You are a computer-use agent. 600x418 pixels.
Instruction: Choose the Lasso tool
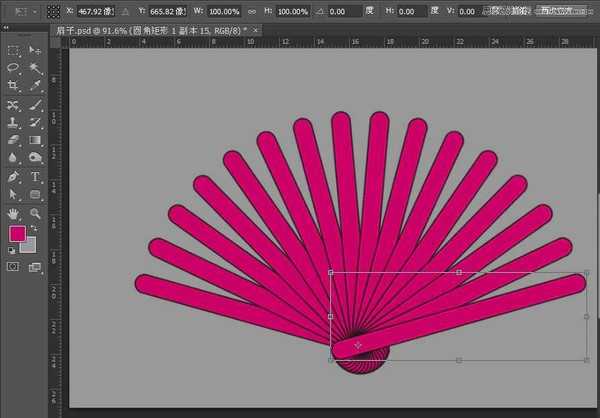pos(13,68)
